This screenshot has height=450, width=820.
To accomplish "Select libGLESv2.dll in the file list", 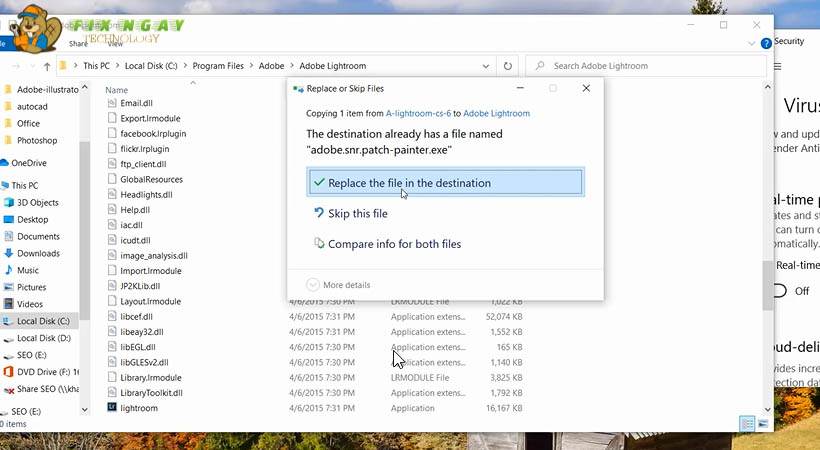I will pos(144,362).
